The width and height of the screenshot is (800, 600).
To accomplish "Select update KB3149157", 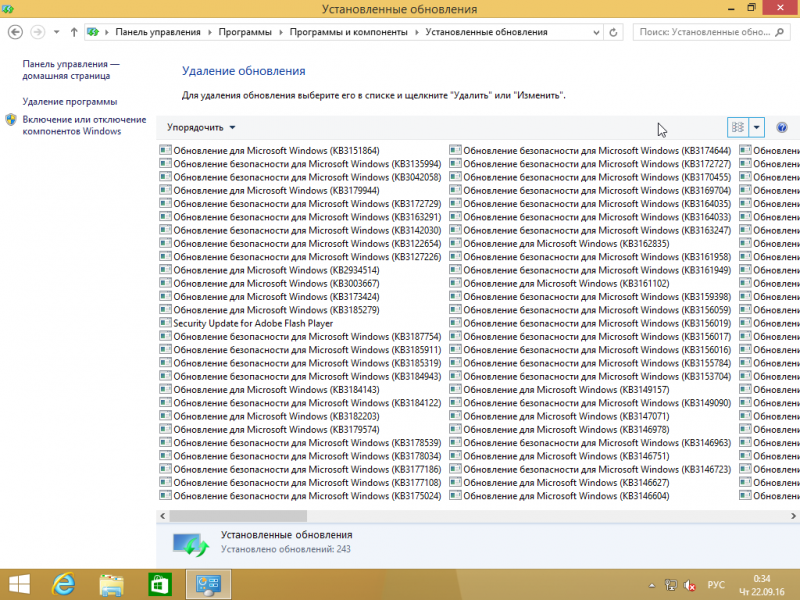I will click(560, 389).
